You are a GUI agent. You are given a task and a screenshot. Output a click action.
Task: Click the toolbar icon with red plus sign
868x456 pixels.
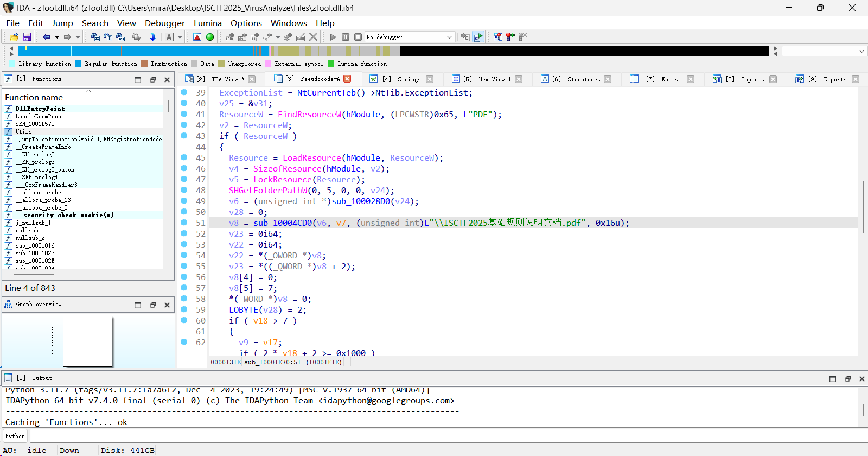[x=510, y=37]
